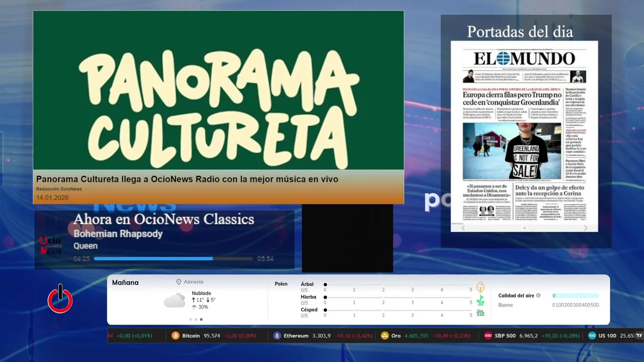Image resolution: width=644 pixels, height=362 pixels.
Task: Click the cloudy weather icon
Action: click(174, 301)
